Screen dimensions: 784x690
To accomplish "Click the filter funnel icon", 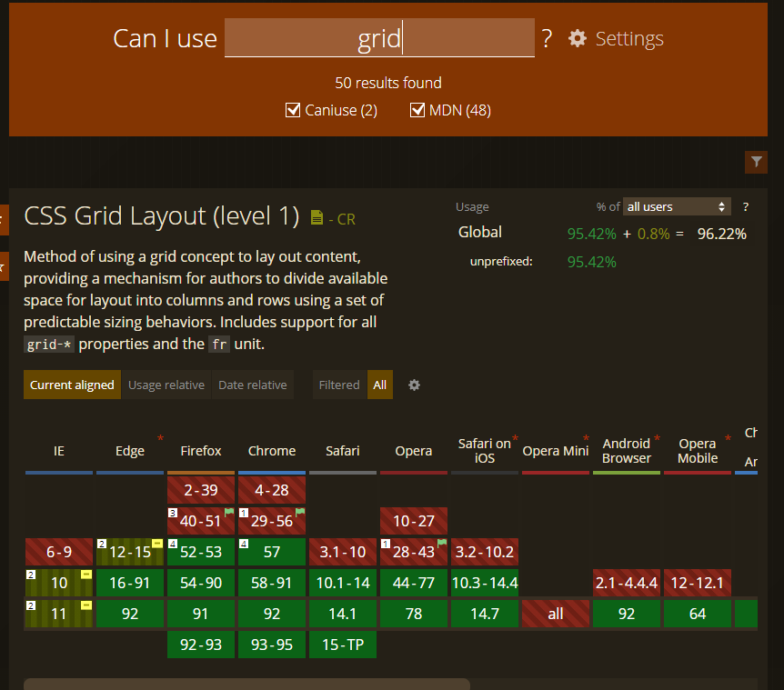I will coord(756,162).
